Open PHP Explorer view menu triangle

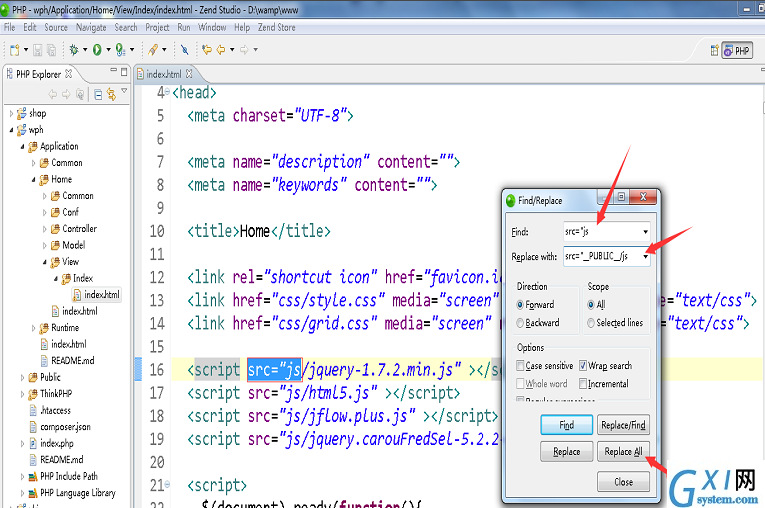coord(124,91)
